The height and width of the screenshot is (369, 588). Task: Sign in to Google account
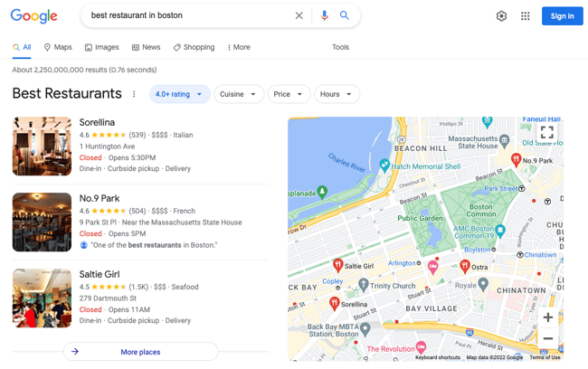pos(562,16)
